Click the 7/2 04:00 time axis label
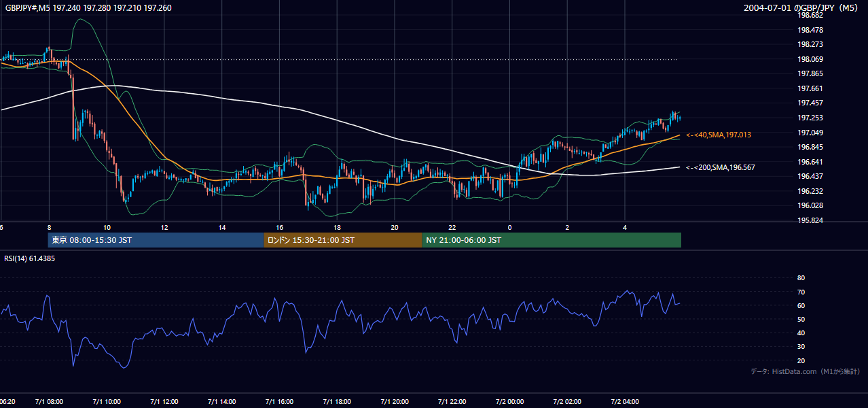 coord(625,402)
